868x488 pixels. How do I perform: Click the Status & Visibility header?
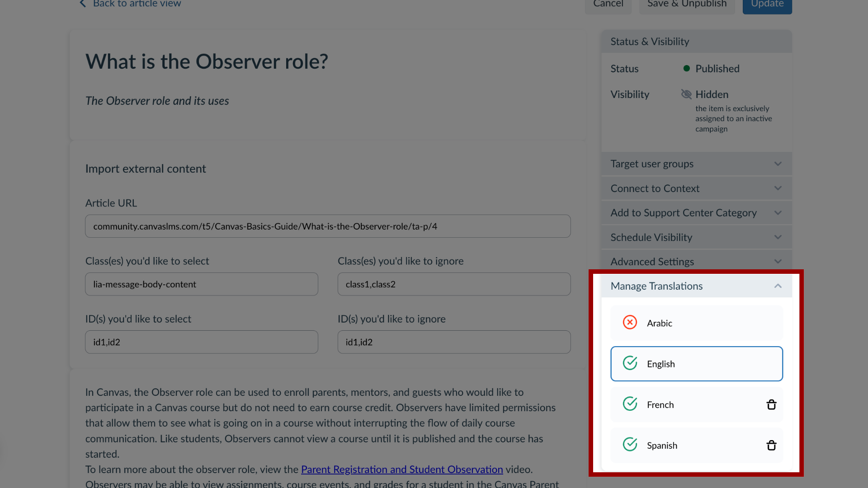tap(697, 42)
